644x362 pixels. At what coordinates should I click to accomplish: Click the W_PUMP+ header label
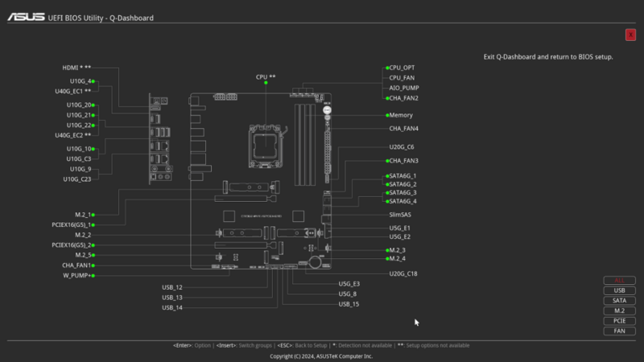point(78,275)
